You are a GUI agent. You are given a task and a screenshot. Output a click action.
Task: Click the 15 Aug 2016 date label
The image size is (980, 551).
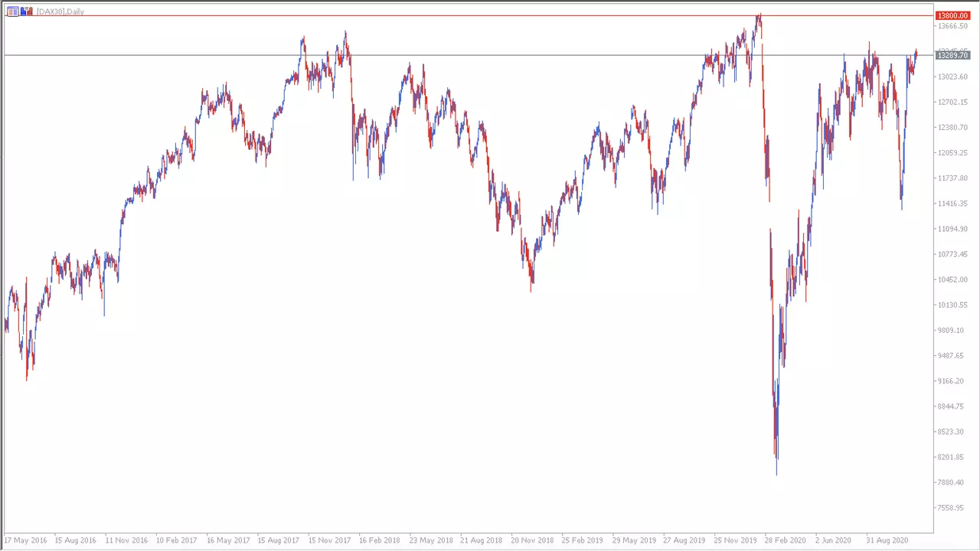coord(76,540)
